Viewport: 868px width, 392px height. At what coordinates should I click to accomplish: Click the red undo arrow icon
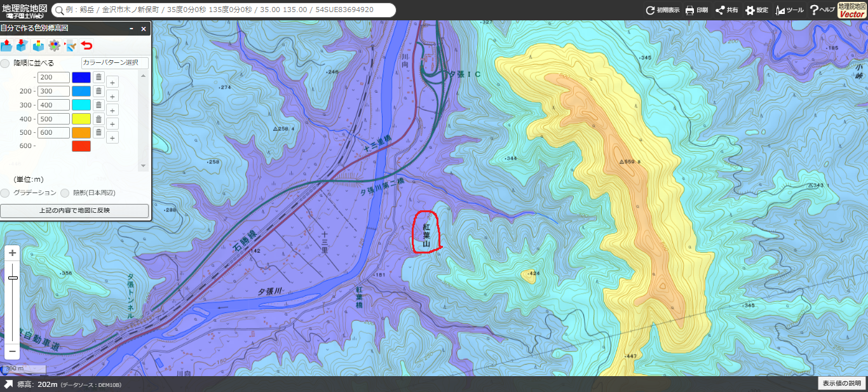(86, 45)
